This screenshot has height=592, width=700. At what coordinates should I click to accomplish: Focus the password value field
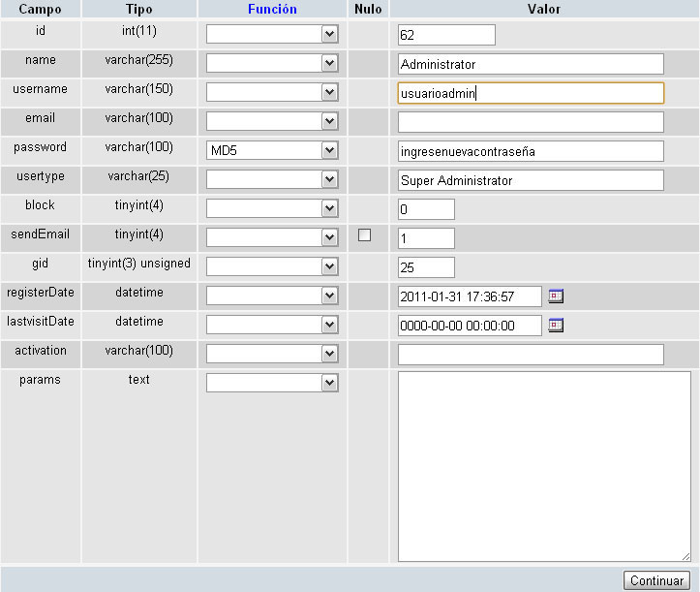pos(531,151)
